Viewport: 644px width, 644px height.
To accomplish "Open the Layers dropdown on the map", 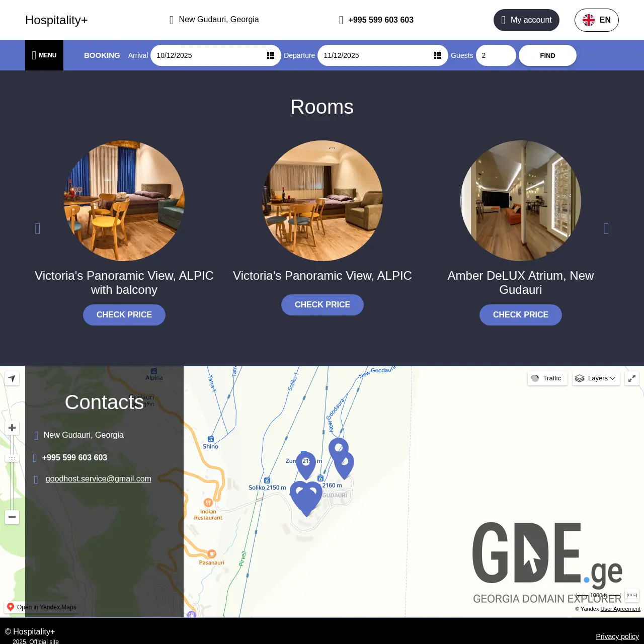I will (x=596, y=378).
